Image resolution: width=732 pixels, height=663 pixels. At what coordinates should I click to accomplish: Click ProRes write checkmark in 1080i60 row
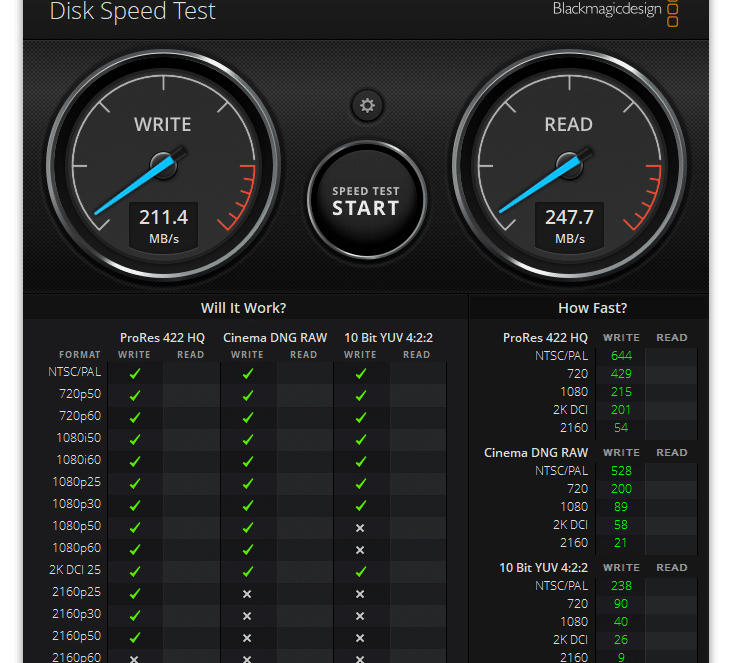(135, 461)
